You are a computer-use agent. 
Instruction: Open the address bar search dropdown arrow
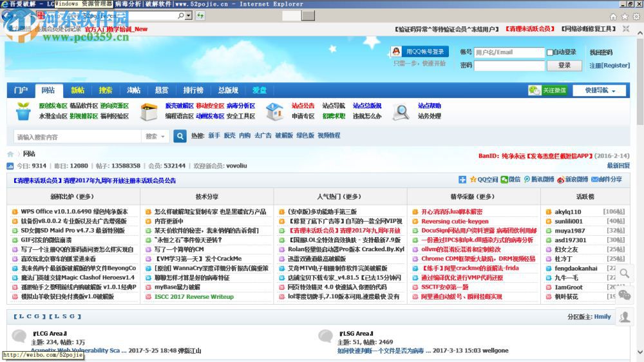(189, 16)
